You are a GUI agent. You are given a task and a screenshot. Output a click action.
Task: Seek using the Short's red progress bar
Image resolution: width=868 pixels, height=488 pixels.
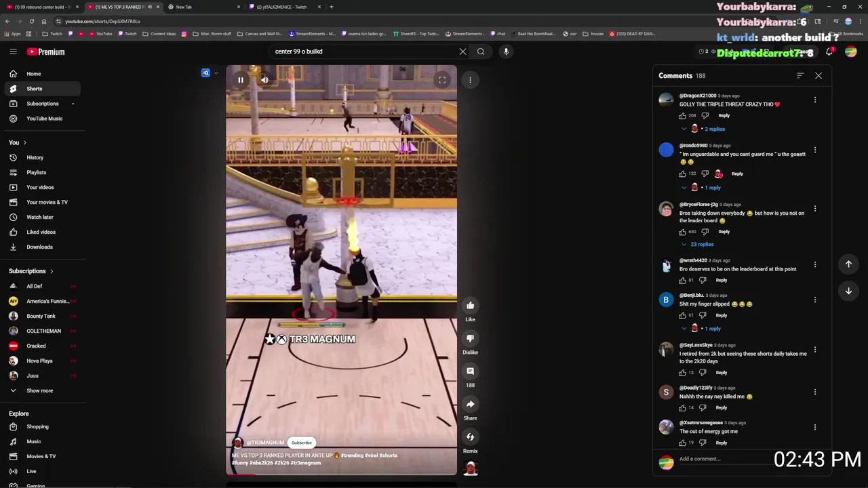pos(341,474)
